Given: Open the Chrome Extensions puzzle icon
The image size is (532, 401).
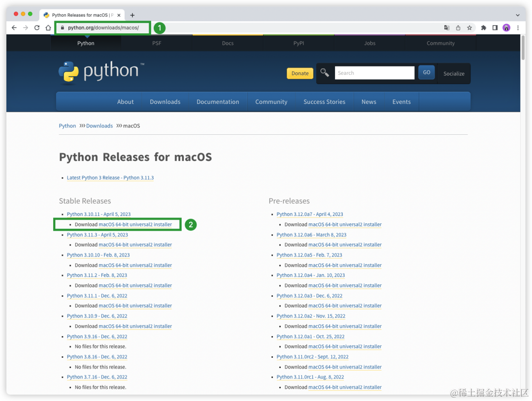Looking at the screenshot, I should pyautogui.click(x=484, y=28).
